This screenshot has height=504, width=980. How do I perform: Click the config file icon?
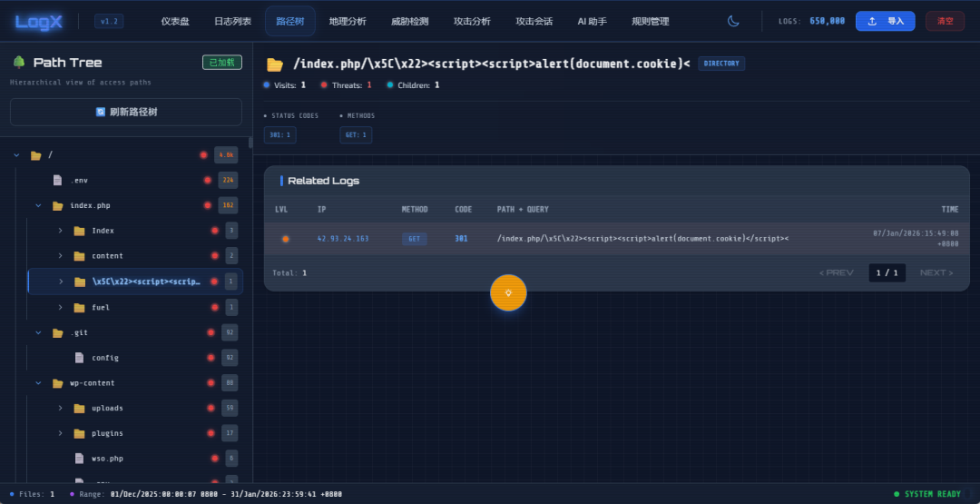[79, 358]
